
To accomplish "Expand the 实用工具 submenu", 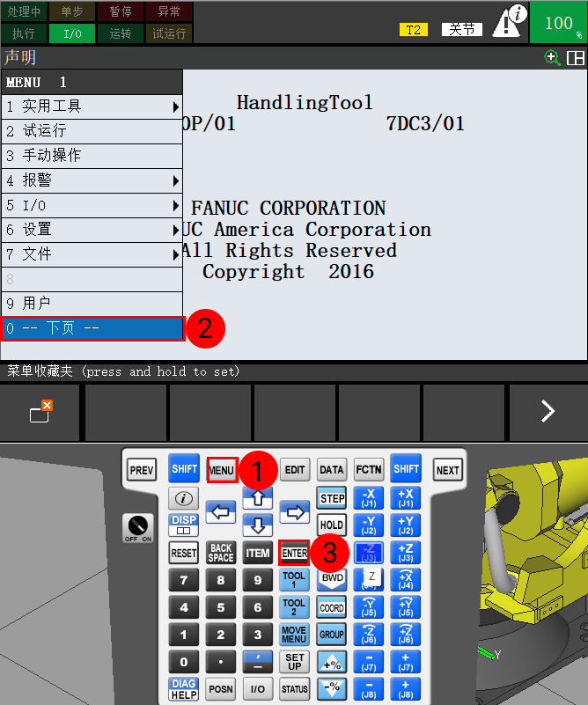I will tap(92, 106).
